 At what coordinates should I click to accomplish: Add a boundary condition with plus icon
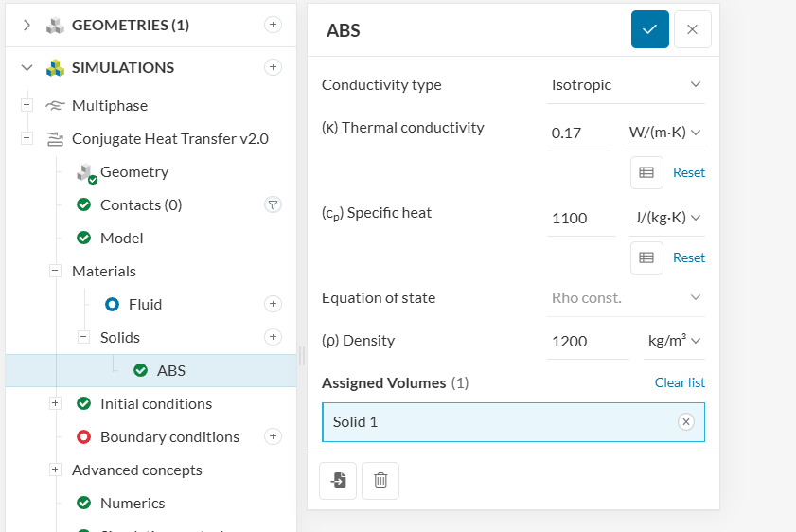click(x=274, y=436)
